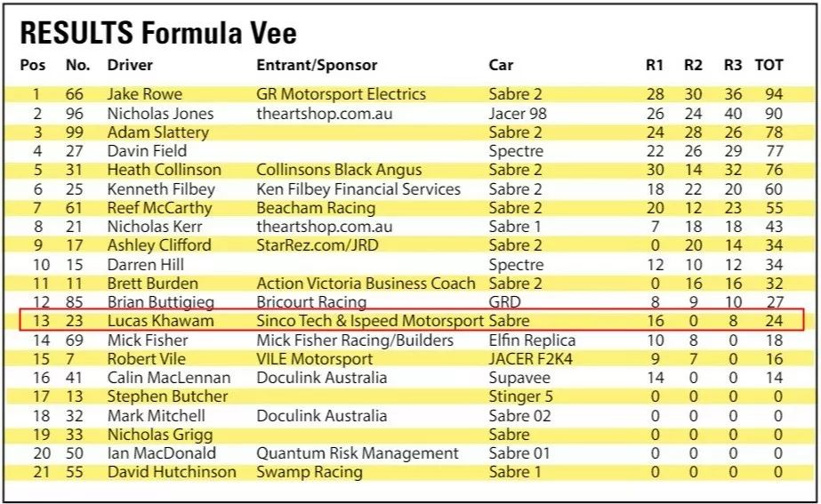Image resolution: width=821 pixels, height=504 pixels.
Task: Select Action Victoria Business Coach sponsor
Action: [x=366, y=284]
